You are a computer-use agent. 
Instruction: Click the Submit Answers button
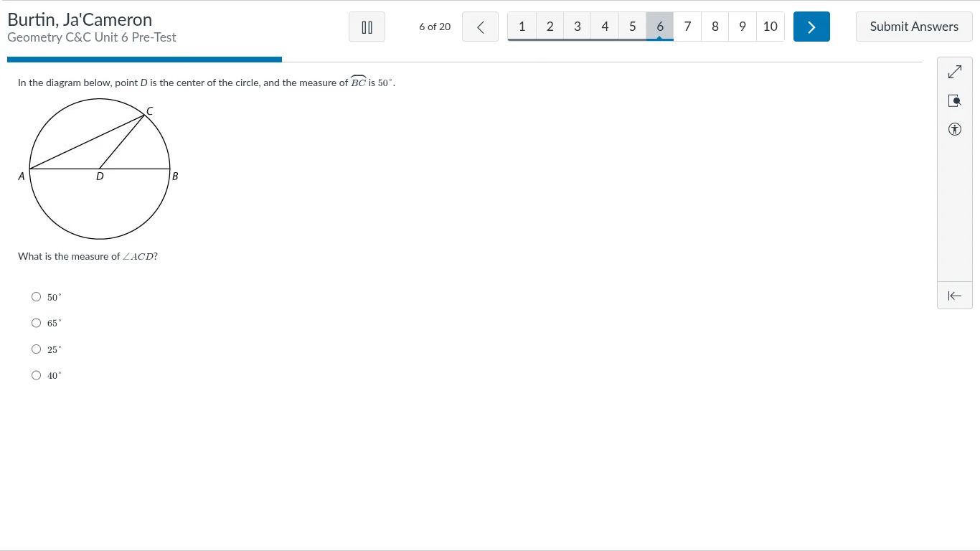(914, 27)
